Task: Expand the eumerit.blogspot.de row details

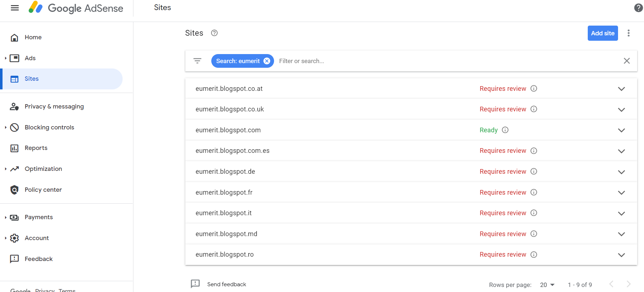Action: [x=621, y=172]
